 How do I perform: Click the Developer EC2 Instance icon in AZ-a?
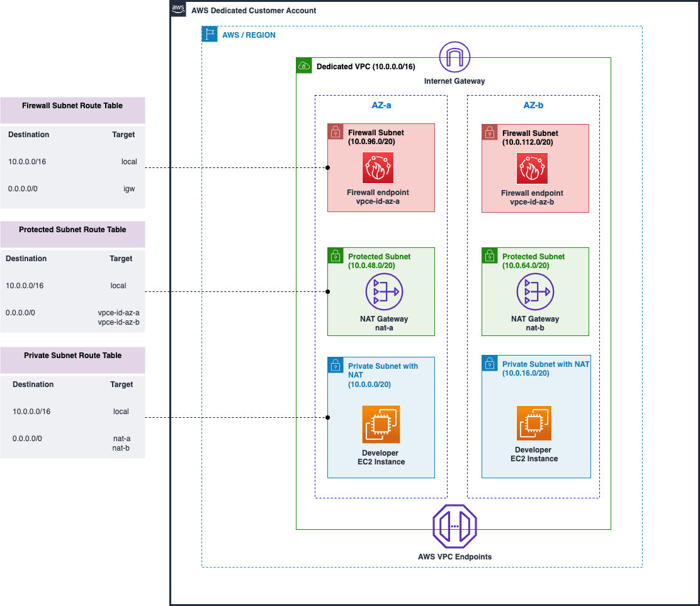tap(380, 424)
